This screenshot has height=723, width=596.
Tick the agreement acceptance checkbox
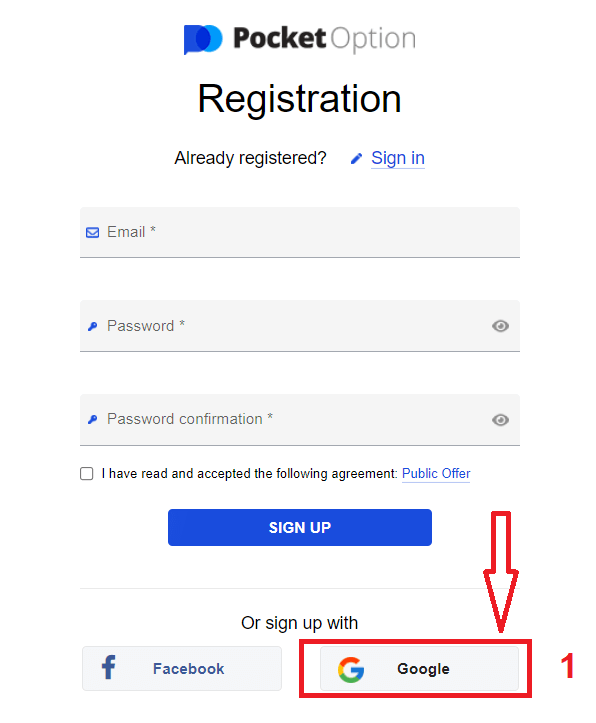87,474
